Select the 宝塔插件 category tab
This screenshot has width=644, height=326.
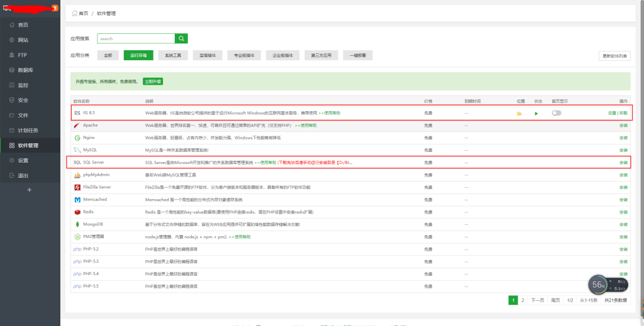point(208,55)
